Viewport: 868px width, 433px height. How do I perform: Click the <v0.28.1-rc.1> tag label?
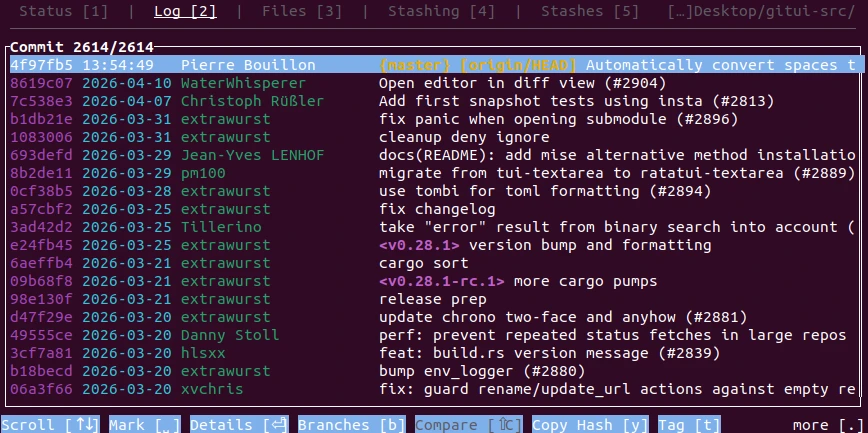(442, 281)
